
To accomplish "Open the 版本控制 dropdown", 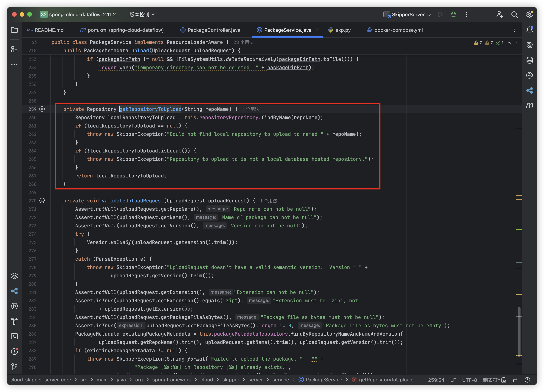I will tap(142, 14).
